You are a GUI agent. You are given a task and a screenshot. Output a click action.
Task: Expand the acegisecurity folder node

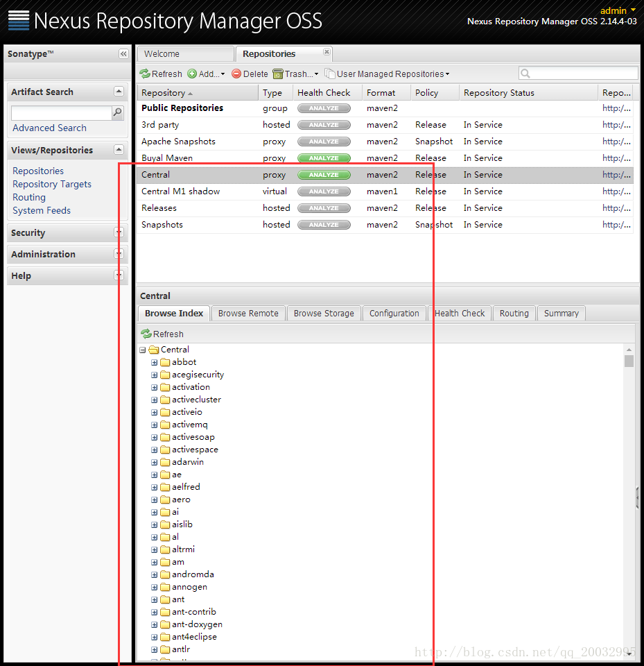[x=154, y=375]
